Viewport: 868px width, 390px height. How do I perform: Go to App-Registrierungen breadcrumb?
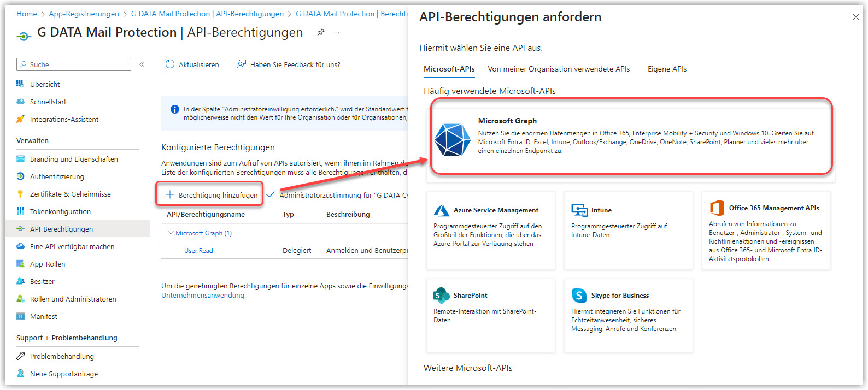point(84,14)
